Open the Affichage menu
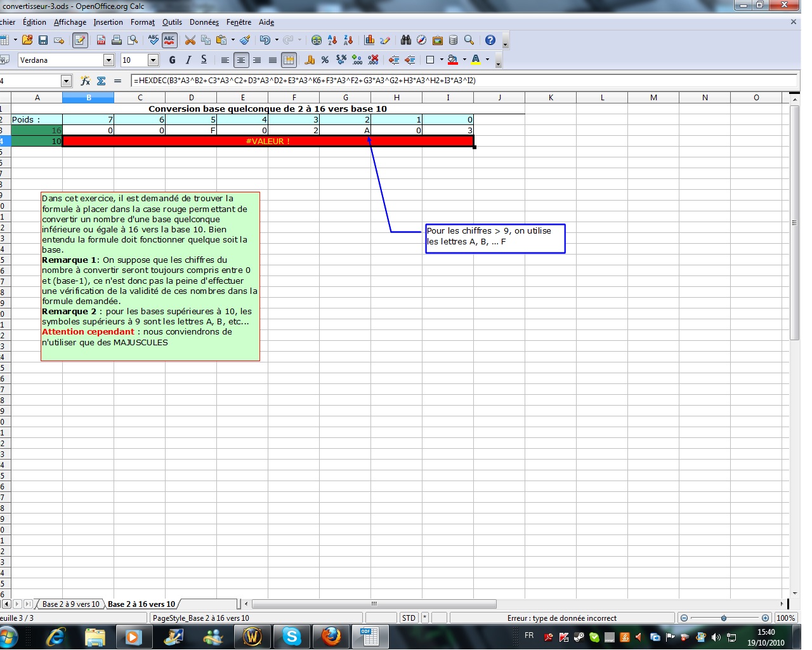The height and width of the screenshot is (650, 812). (x=70, y=22)
